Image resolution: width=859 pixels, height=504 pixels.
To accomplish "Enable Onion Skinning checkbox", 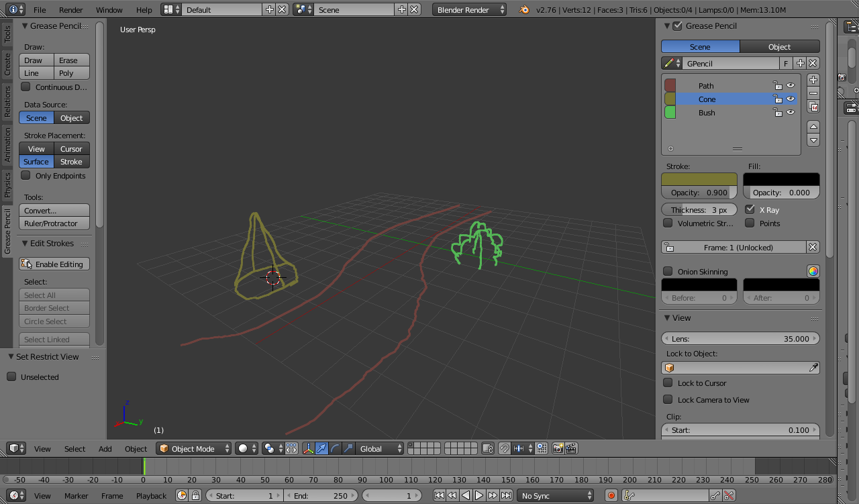I will pos(668,271).
